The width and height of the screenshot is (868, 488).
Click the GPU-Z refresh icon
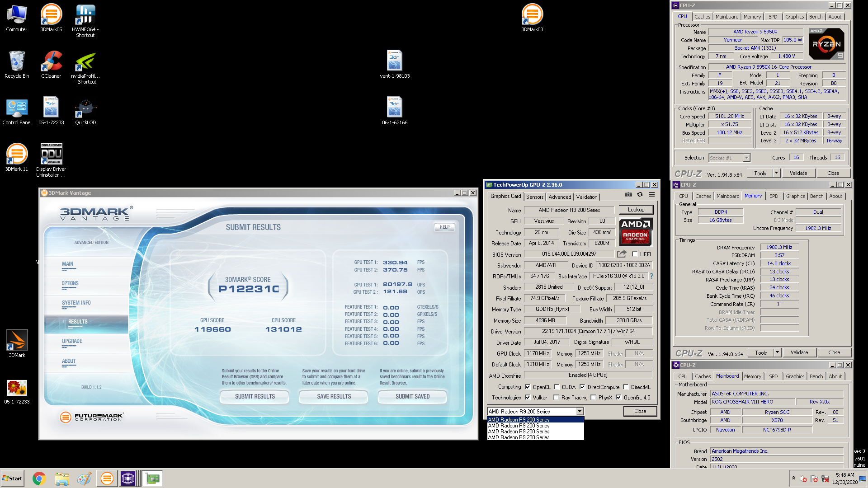[640, 195]
